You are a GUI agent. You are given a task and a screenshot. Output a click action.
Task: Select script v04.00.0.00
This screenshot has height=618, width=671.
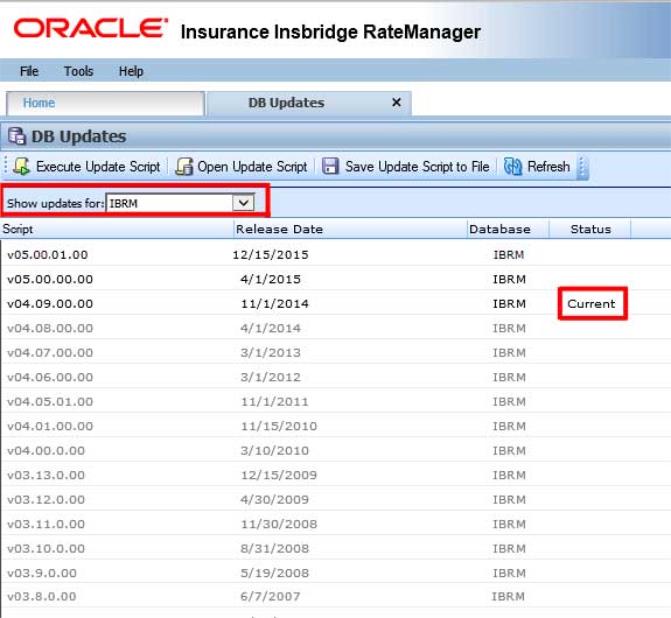(x=46, y=450)
